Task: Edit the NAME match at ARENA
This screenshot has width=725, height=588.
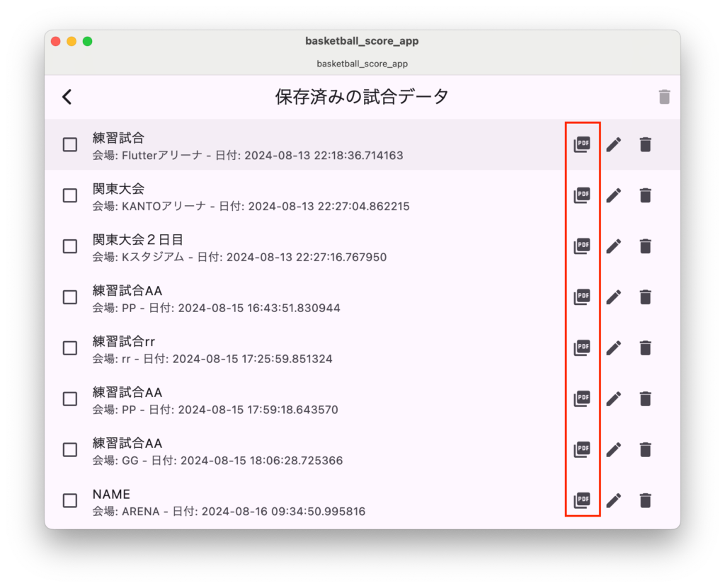Action: 614,501
